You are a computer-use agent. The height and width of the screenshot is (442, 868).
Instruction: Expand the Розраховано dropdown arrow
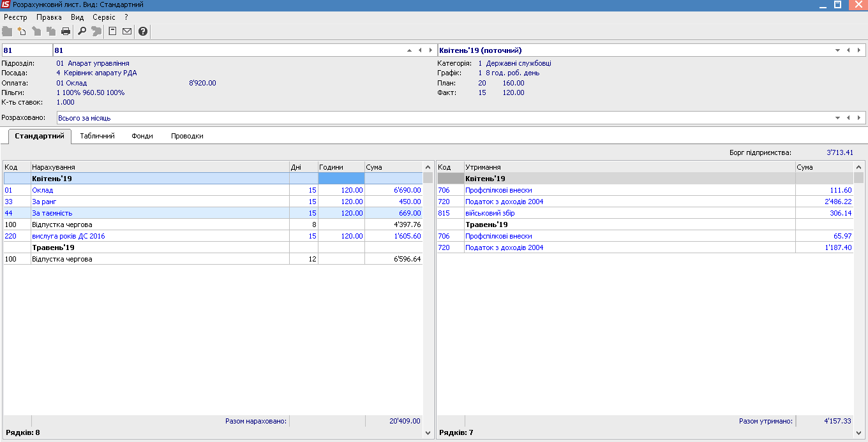tap(838, 118)
